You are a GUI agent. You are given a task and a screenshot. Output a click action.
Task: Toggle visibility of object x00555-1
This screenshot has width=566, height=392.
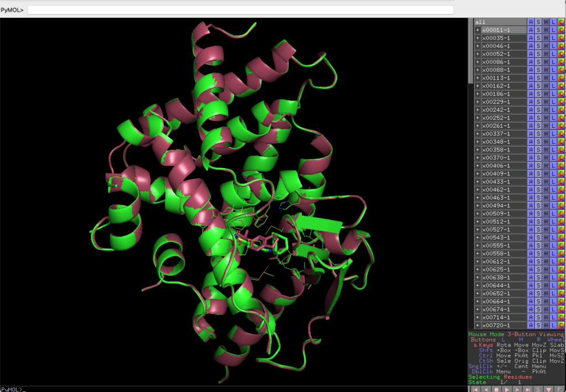pos(504,245)
